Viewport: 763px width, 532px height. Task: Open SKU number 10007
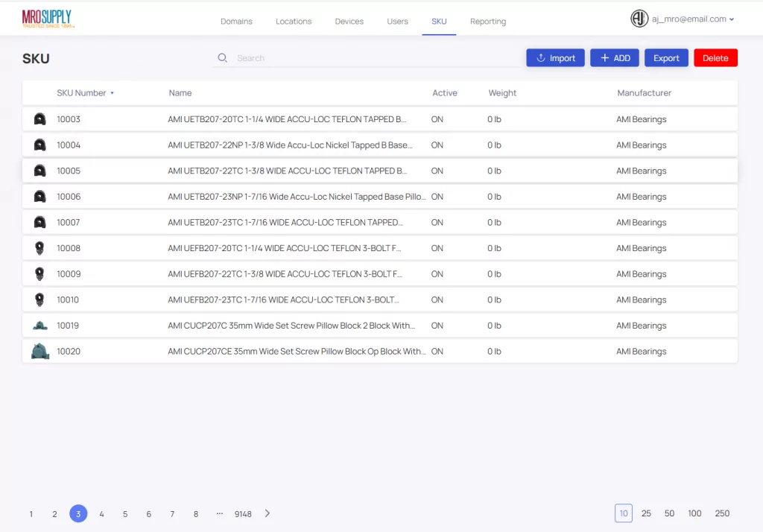click(69, 223)
